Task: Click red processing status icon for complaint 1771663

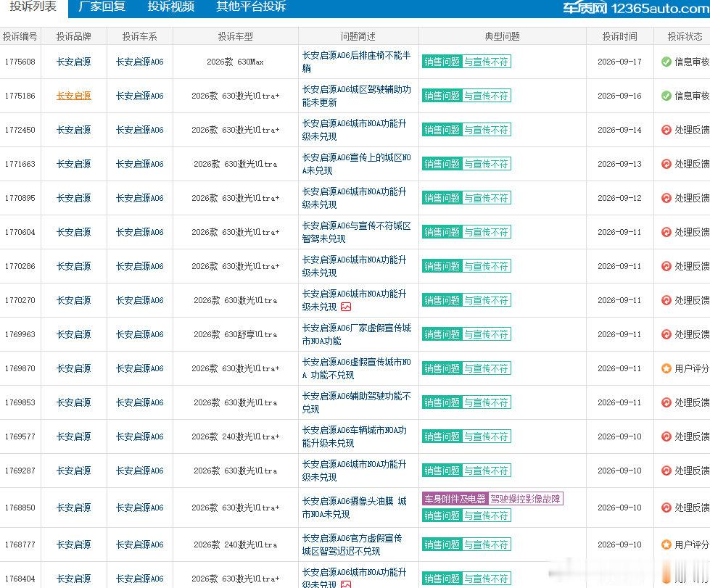Action: (666, 164)
